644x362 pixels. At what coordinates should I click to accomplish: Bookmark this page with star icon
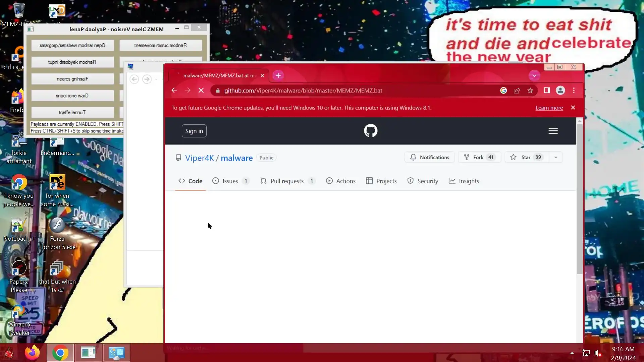(x=530, y=90)
